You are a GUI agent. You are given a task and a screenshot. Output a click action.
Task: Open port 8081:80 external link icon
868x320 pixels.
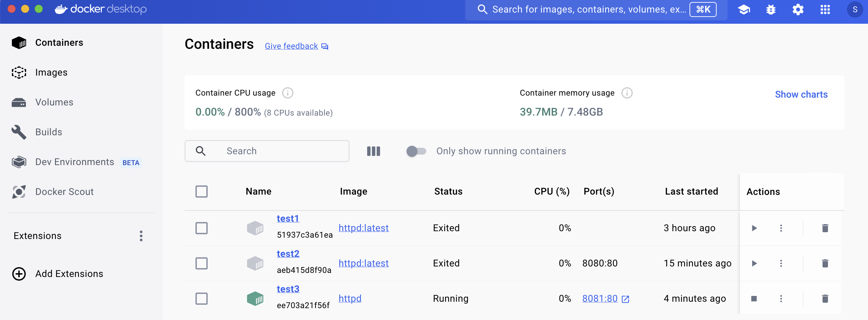pos(625,299)
